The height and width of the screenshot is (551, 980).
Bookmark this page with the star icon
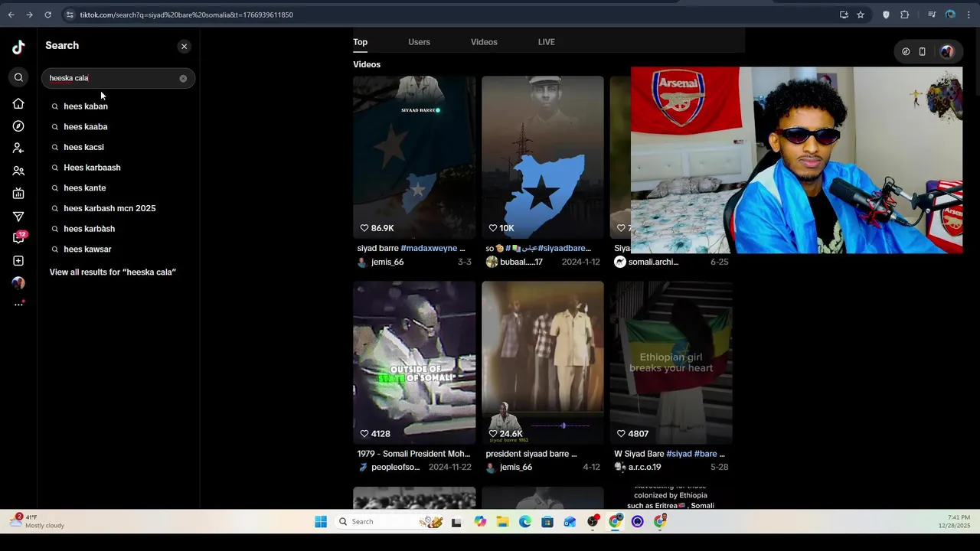pyautogui.click(x=861, y=15)
